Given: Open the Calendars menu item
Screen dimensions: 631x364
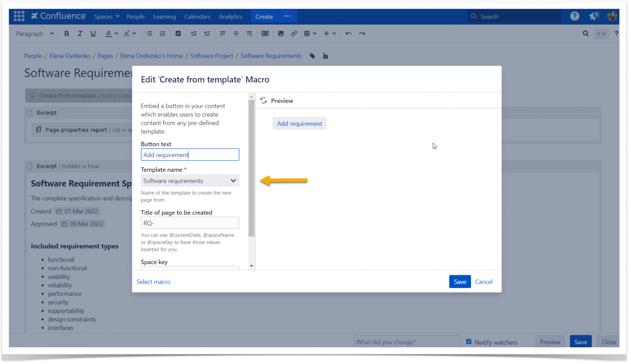Looking at the screenshot, I should click(197, 16).
